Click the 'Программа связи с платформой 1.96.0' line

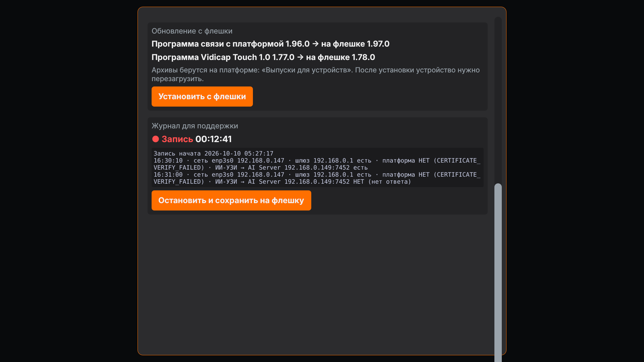point(270,44)
